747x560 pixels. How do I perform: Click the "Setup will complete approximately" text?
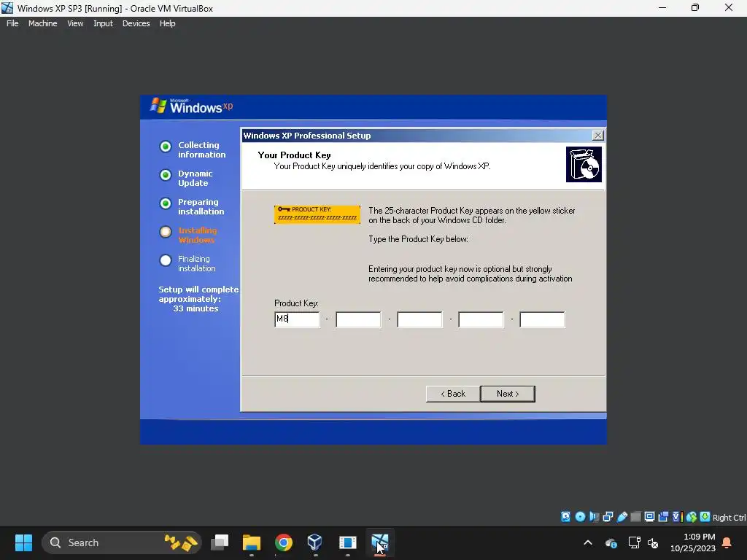point(198,295)
